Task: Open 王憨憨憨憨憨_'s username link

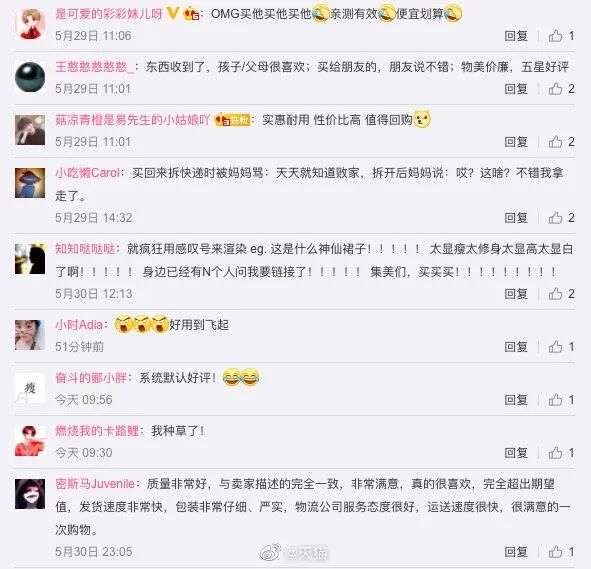Action: (x=94, y=67)
